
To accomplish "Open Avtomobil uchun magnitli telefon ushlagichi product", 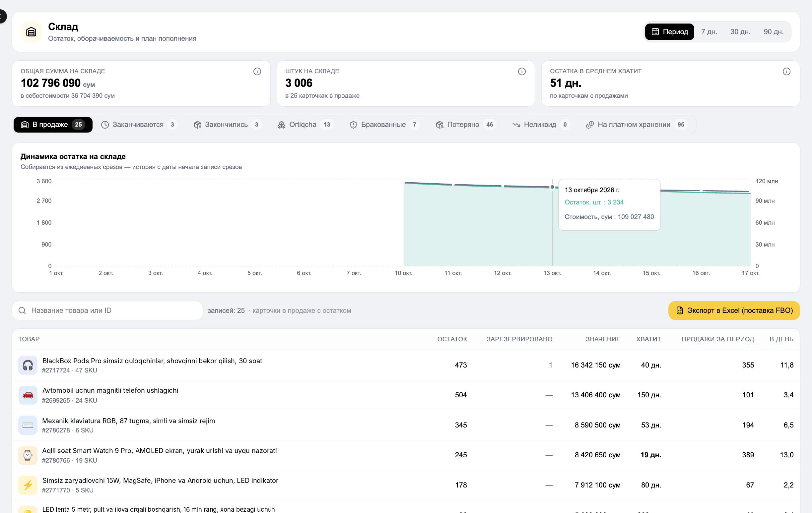I will (110, 390).
